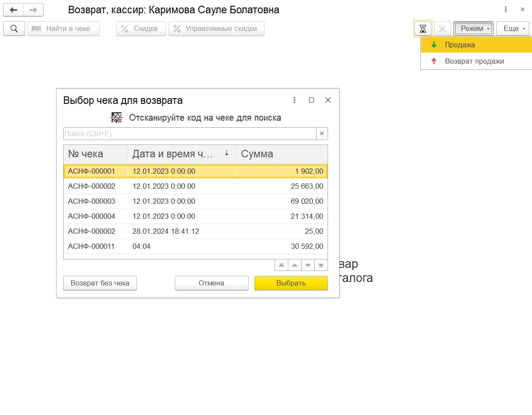Open the 'Еще' dropdown menu
This screenshot has width=532, height=415.
(x=513, y=29)
